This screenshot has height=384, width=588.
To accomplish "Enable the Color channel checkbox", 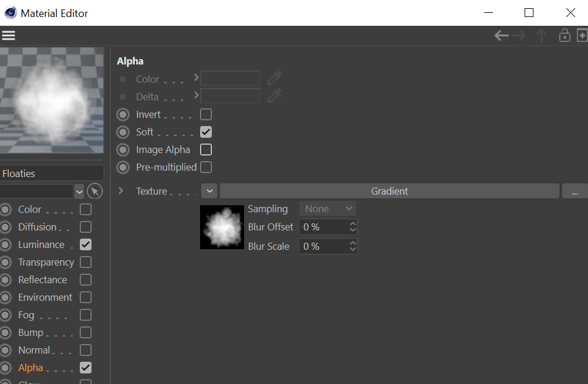I will point(86,209).
